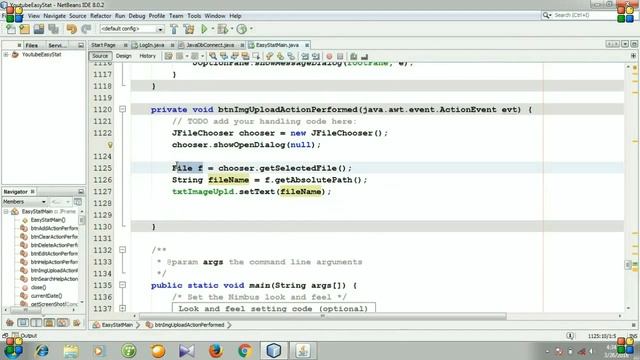The width and height of the screenshot is (640, 360).
Task: Switch to the Start Page tab
Action: [103, 45]
